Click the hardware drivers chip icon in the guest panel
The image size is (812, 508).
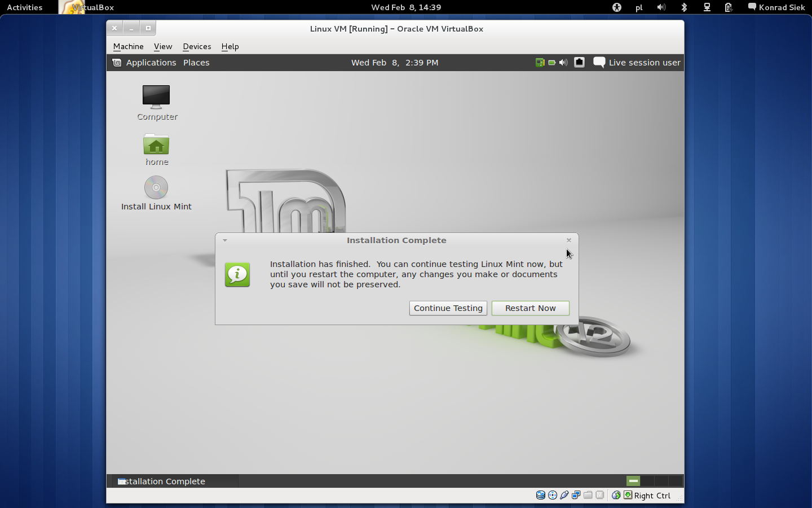coord(540,63)
